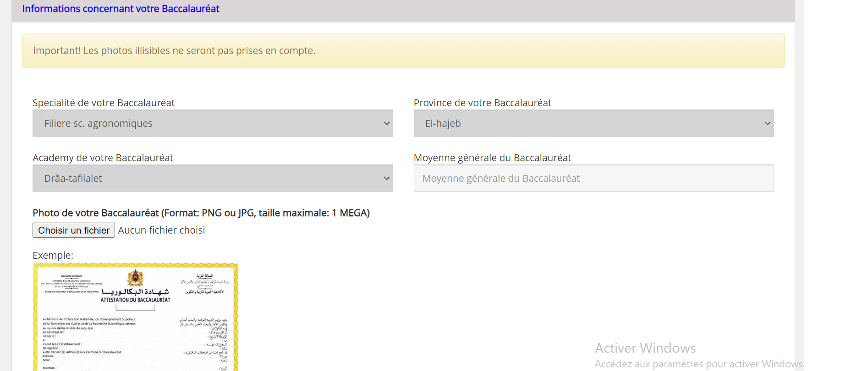The width and height of the screenshot is (868, 371).
Task: Expand the Province de votre Baccalauréat dropdown
Action: point(593,123)
